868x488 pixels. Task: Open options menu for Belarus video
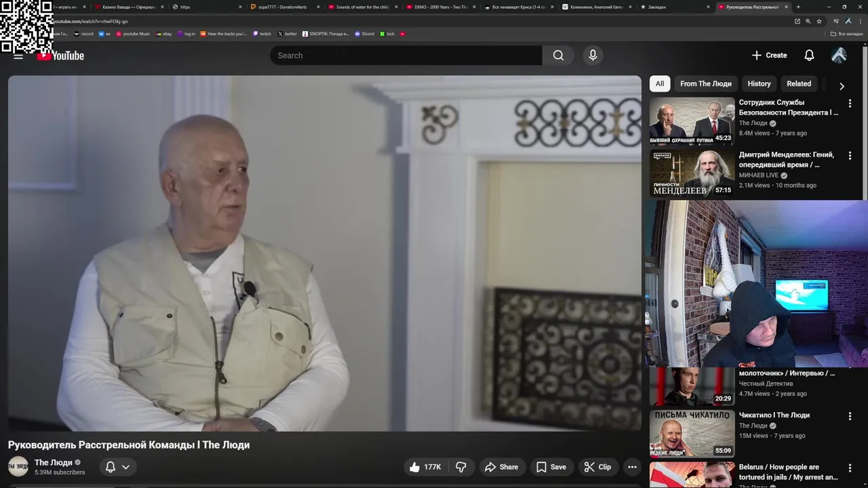click(850, 468)
